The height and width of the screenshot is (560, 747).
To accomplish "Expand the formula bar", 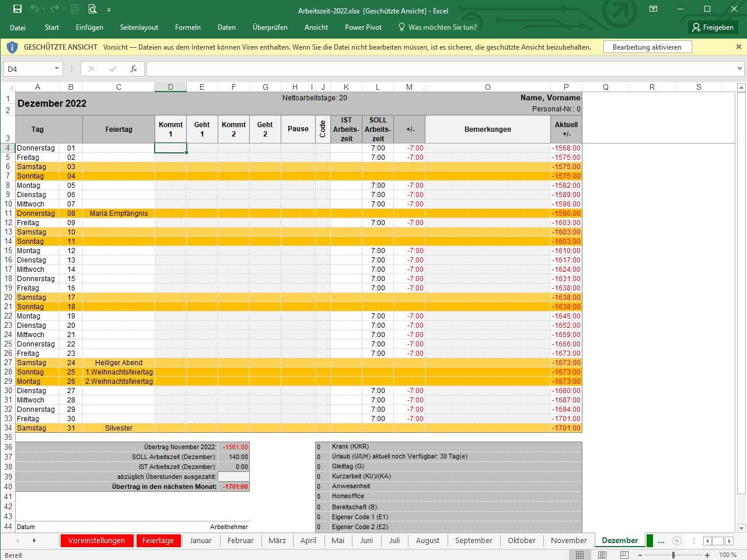I will 740,69.
